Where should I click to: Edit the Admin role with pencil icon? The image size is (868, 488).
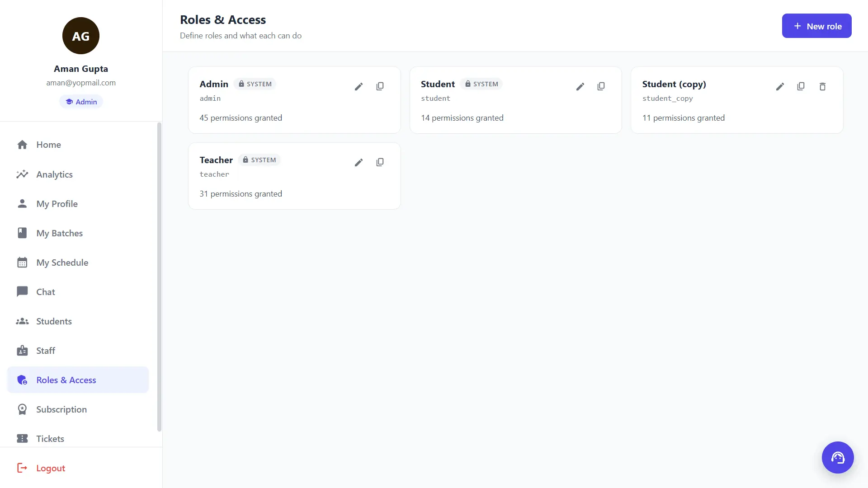pos(359,86)
